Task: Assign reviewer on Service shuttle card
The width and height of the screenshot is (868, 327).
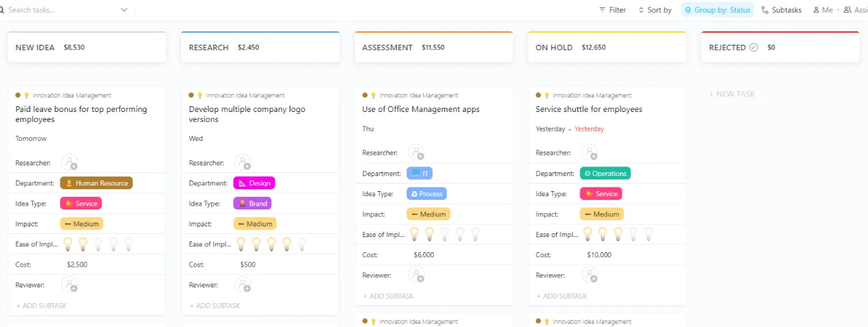Action: tap(590, 274)
